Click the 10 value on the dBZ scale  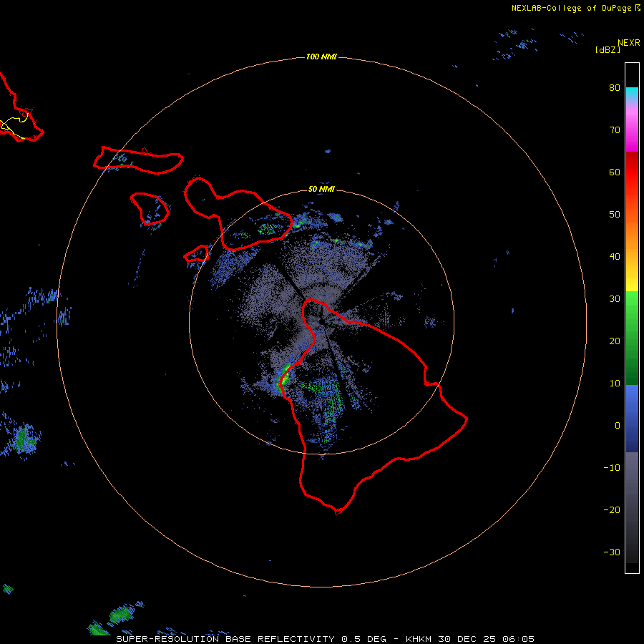point(615,384)
